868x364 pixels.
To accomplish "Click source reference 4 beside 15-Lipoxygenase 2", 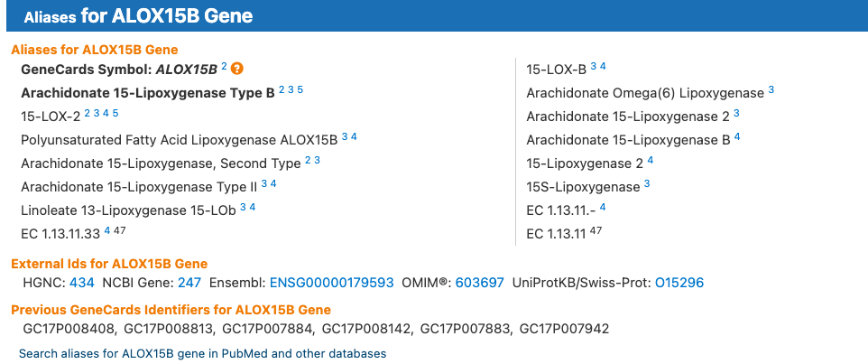I will coord(651,160).
